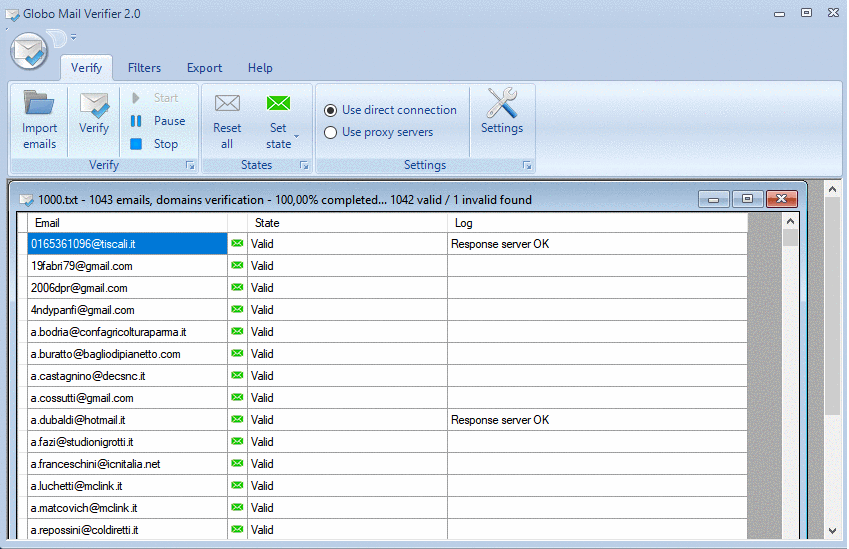Open the Export ribbon tab

click(x=204, y=68)
